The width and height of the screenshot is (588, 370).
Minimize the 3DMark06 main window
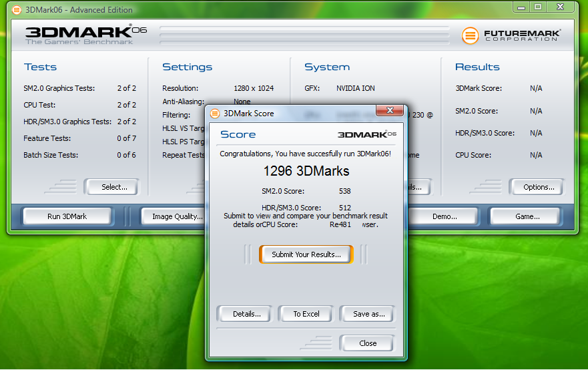tap(521, 7)
